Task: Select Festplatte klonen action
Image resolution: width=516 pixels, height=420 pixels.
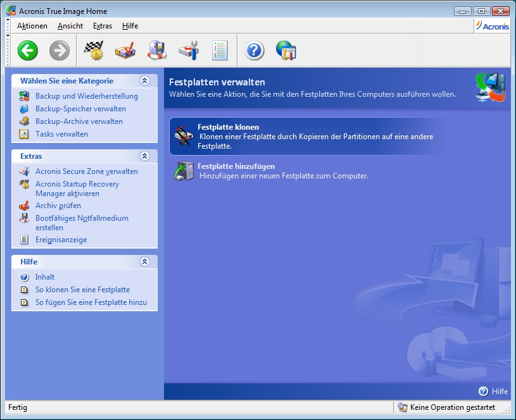Action: click(x=308, y=136)
